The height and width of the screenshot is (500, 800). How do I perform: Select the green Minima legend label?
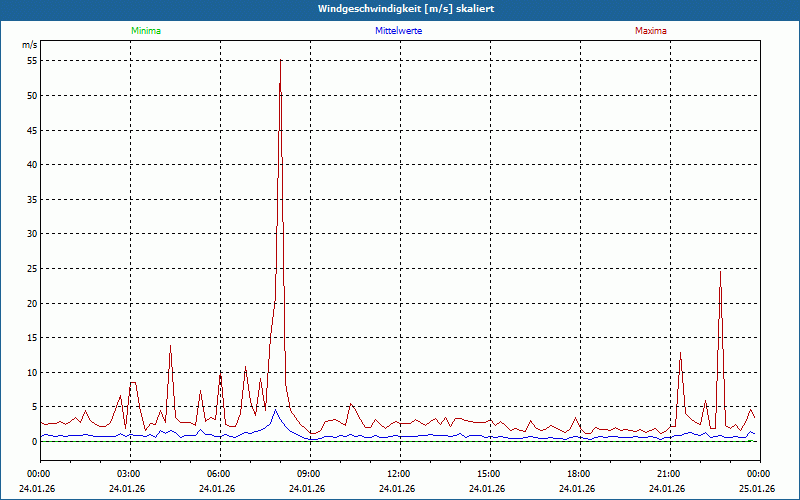click(146, 31)
